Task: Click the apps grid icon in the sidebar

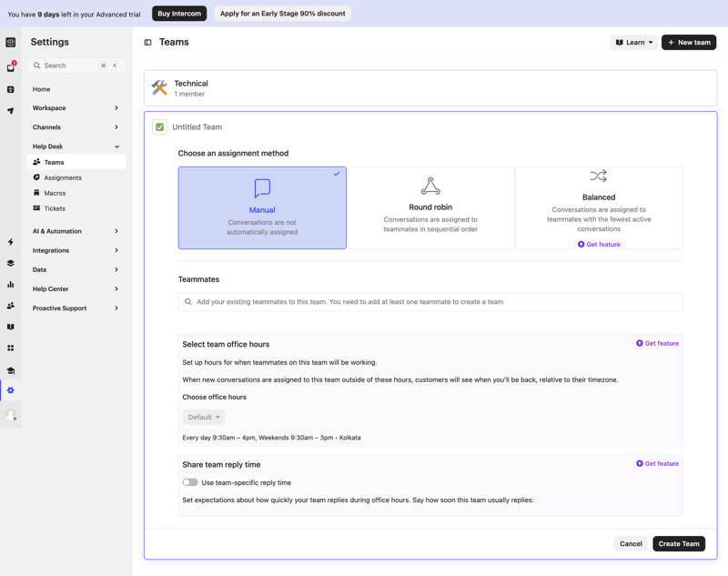Action: pos(11,348)
